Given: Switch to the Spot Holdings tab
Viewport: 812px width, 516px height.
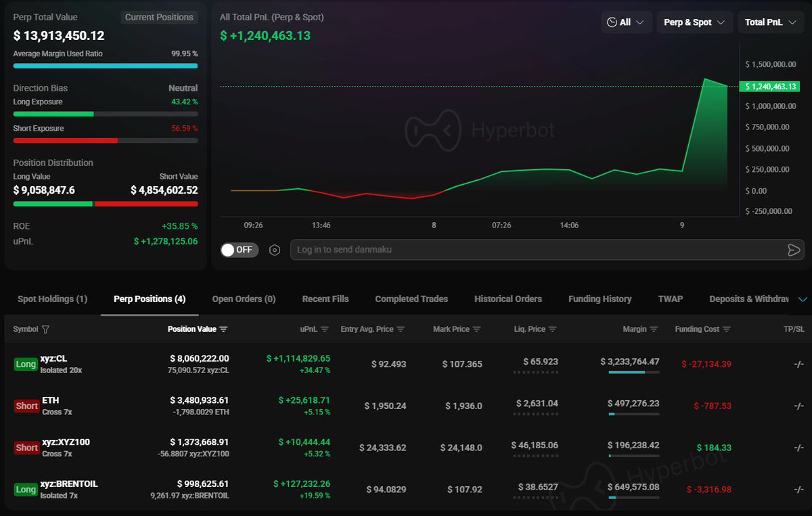Looking at the screenshot, I should [x=52, y=299].
